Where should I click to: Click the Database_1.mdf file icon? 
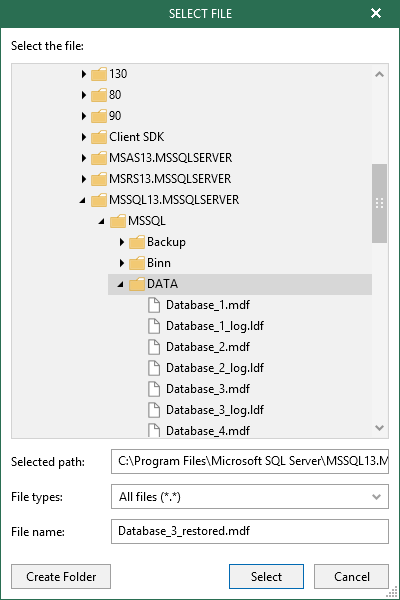pyautogui.click(x=154, y=305)
